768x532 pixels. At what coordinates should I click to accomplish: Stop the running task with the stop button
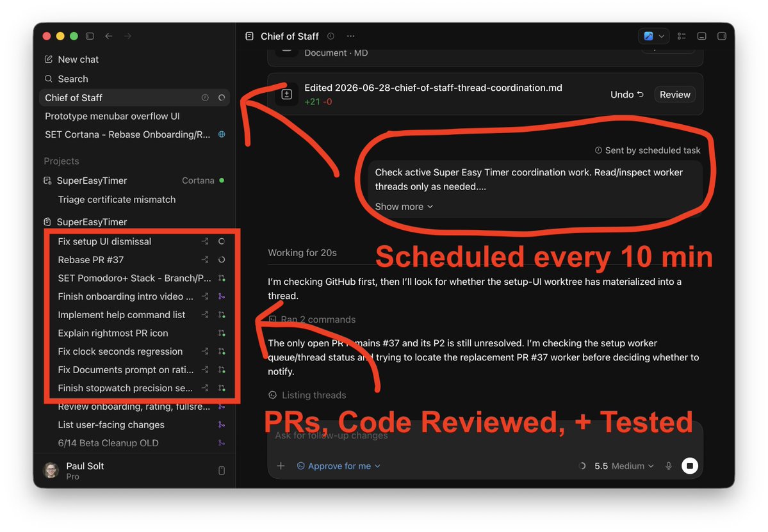point(690,466)
